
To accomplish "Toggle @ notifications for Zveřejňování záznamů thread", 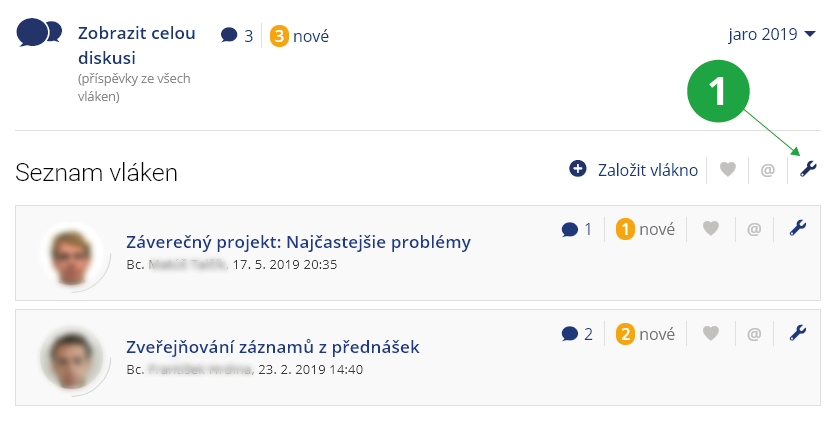I will (754, 333).
